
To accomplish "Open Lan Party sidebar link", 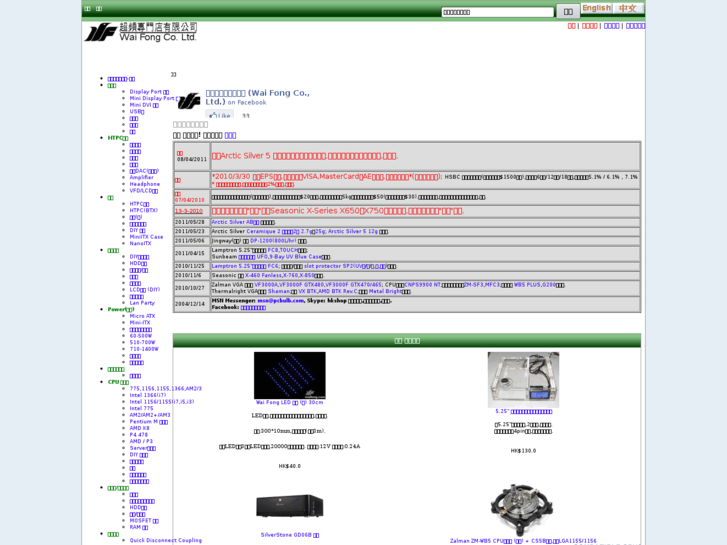I will point(142,302).
